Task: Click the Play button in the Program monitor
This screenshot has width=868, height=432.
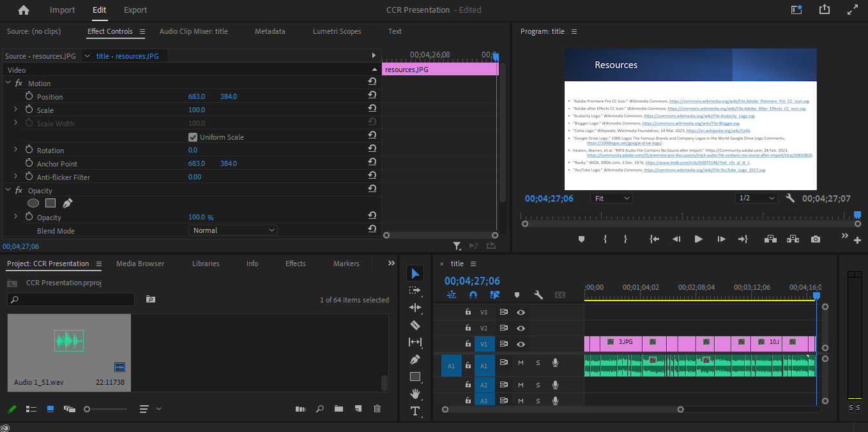Action: [x=698, y=239]
